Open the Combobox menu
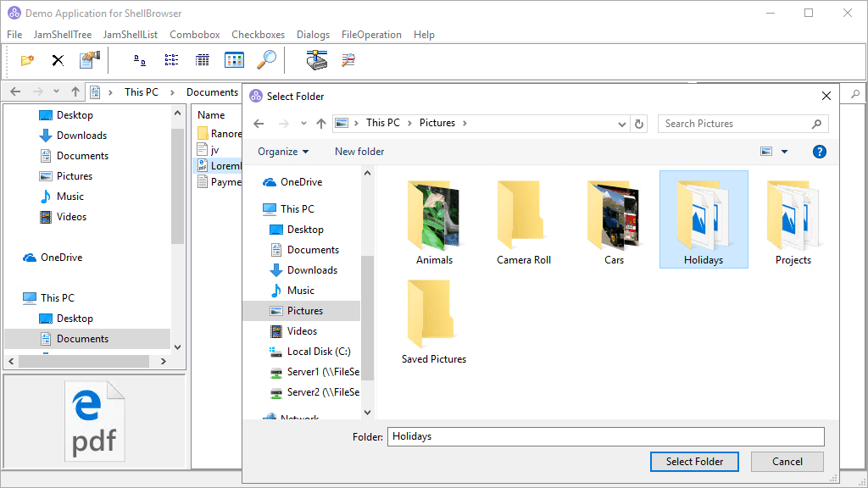868x488 pixels. pyautogui.click(x=194, y=35)
